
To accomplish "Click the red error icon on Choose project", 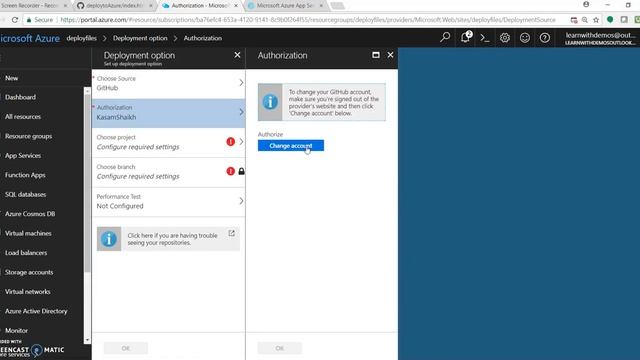I will 231,142.
